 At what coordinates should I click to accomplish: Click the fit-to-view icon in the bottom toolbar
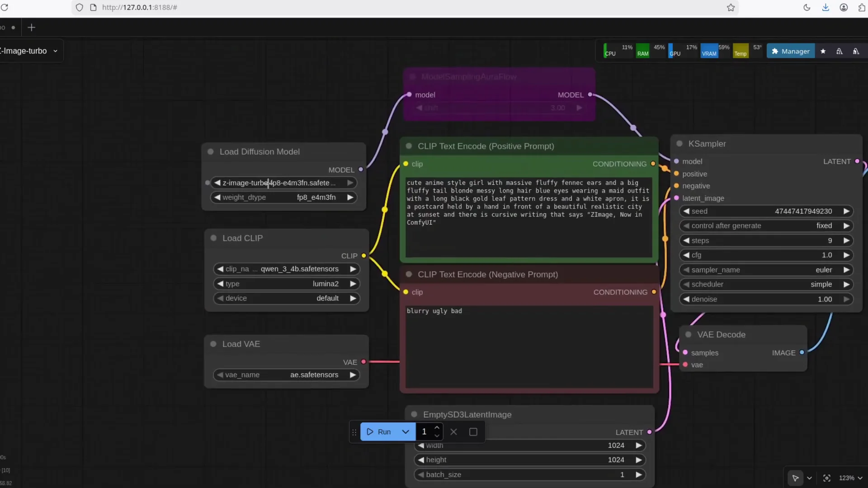[x=827, y=478]
